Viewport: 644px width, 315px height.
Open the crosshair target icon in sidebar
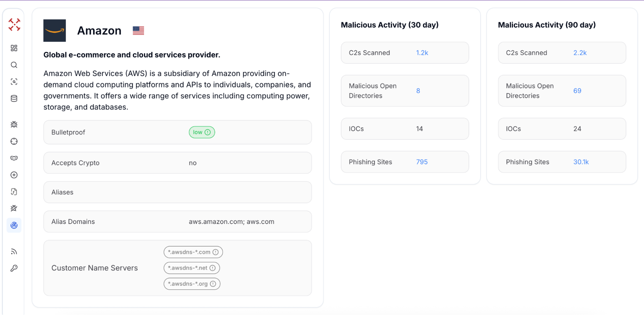pos(14,141)
